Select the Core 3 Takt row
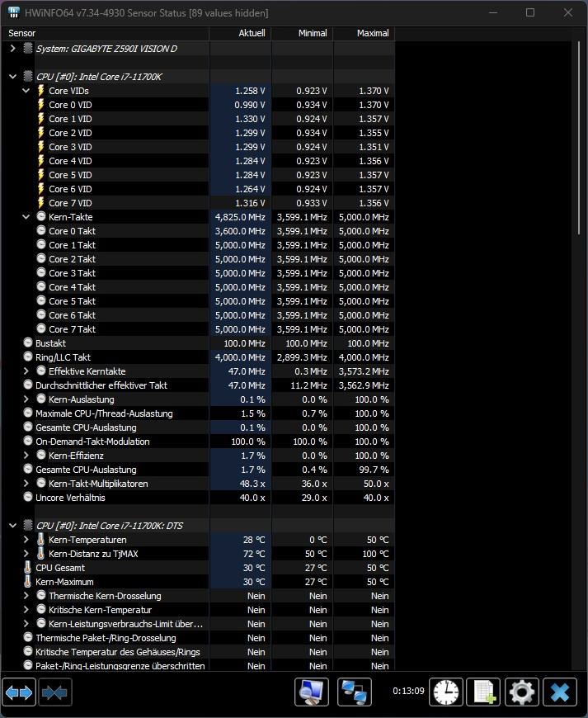This screenshot has height=718, width=588. 197,273
